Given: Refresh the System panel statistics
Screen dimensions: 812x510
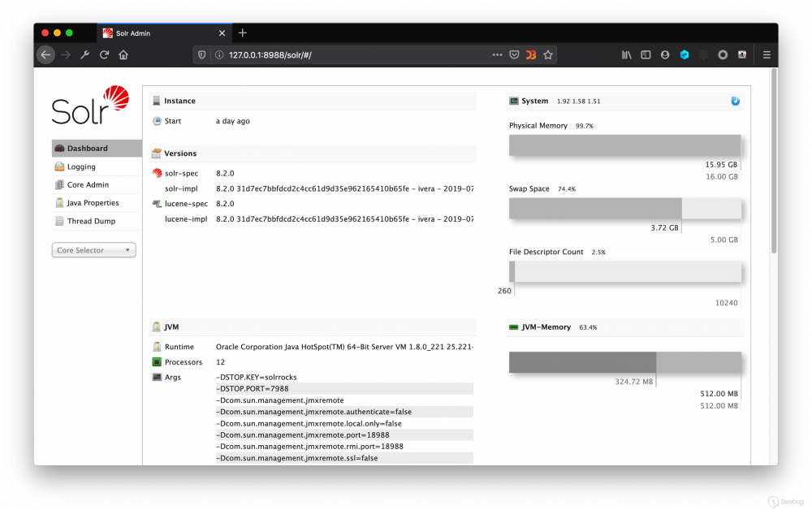Looking at the screenshot, I should click(x=735, y=100).
